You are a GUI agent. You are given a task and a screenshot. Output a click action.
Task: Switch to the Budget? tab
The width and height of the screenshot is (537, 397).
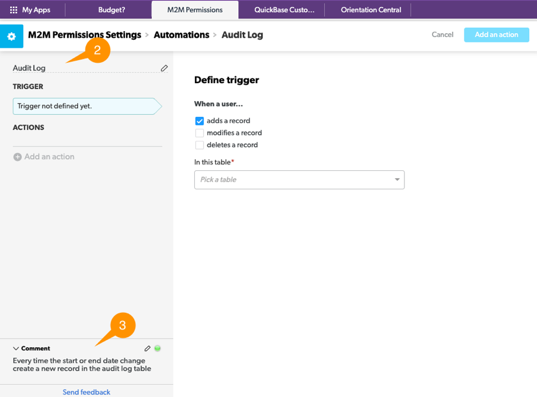pyautogui.click(x=112, y=10)
